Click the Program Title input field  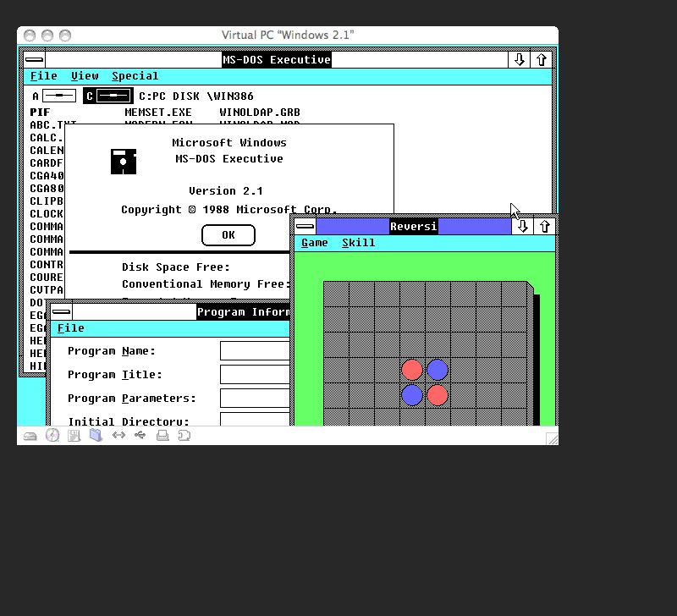pyautogui.click(x=255, y=374)
